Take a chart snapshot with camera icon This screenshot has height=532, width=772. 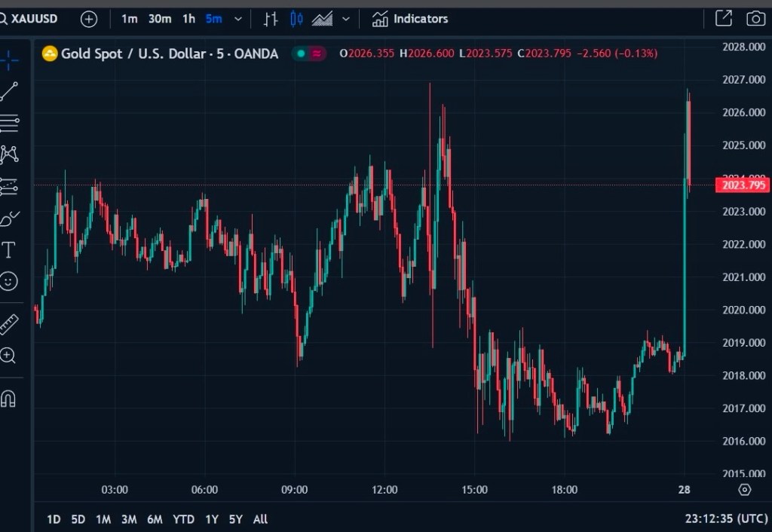tap(755, 19)
